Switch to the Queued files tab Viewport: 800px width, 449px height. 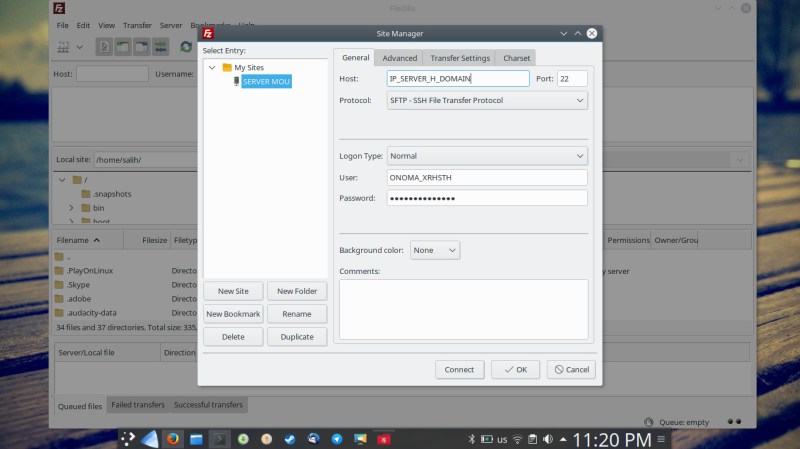tap(80, 406)
